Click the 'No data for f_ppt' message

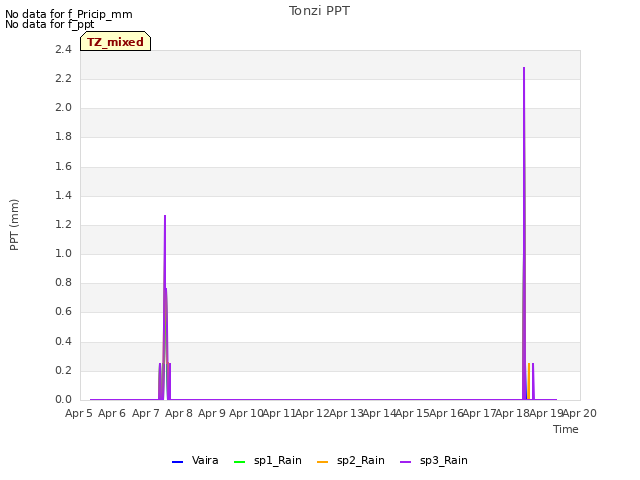tap(49, 24)
